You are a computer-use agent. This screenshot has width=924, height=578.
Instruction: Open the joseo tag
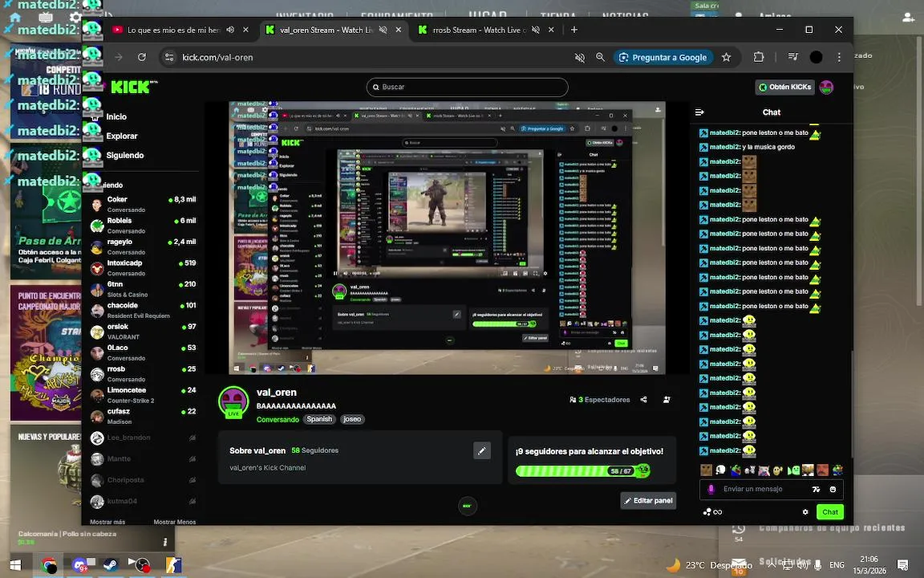pos(352,419)
